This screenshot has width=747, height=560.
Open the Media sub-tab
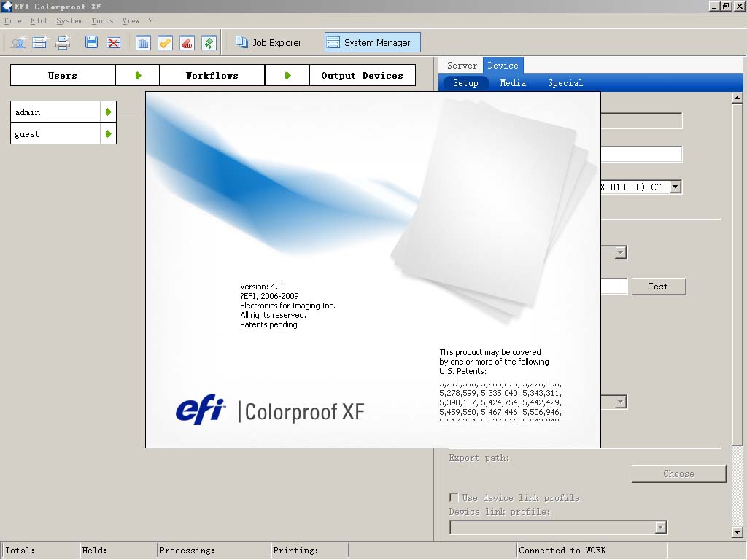[513, 83]
